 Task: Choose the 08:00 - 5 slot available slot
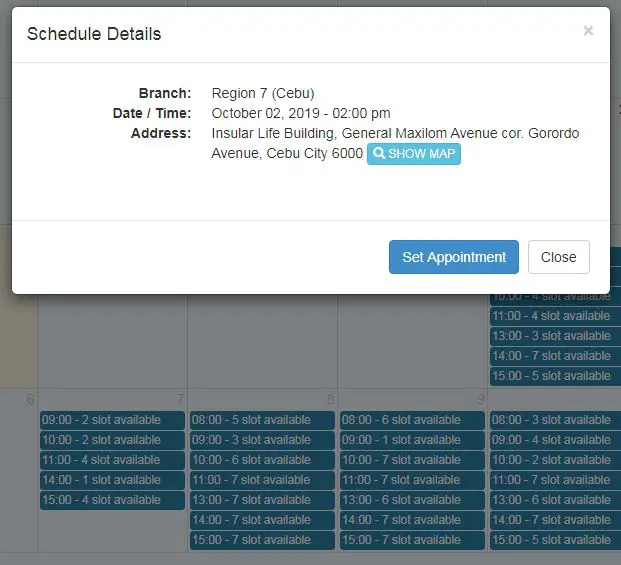[x=262, y=420]
